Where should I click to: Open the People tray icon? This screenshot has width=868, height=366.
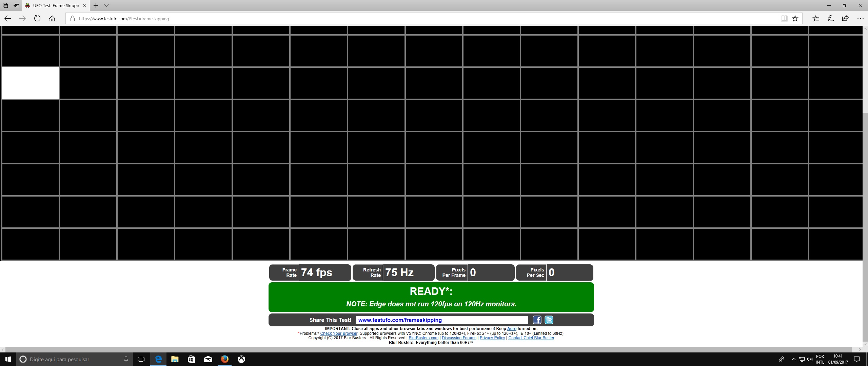coord(782,359)
